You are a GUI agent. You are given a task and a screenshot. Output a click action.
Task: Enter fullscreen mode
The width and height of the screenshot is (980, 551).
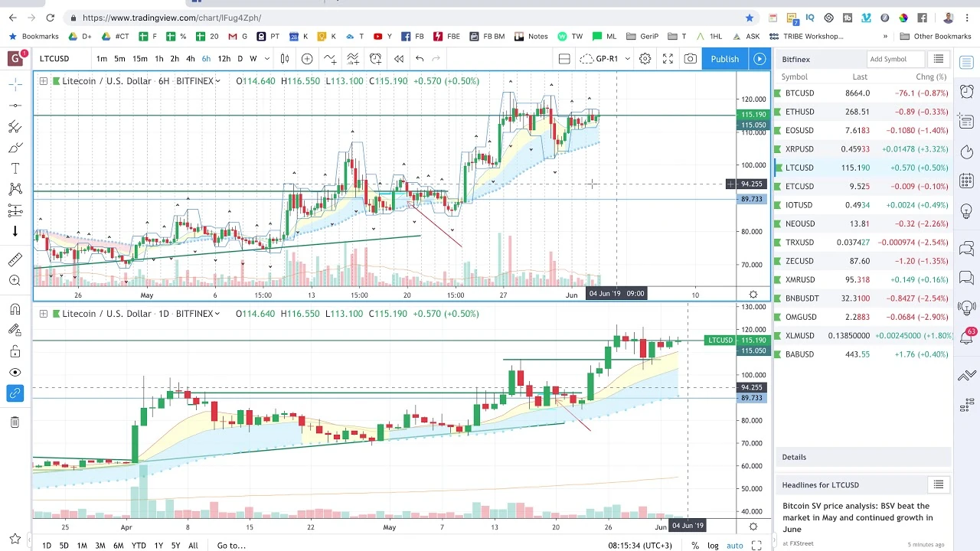[668, 59]
